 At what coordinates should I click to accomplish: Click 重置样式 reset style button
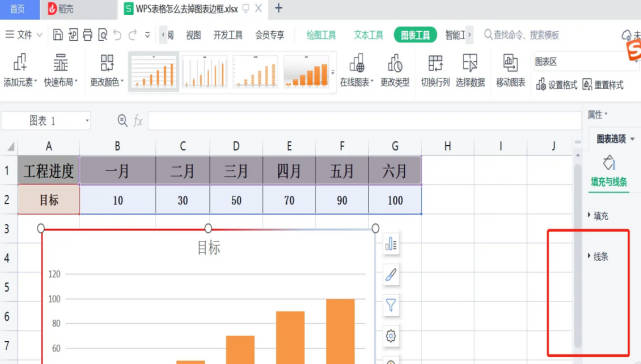tap(603, 85)
